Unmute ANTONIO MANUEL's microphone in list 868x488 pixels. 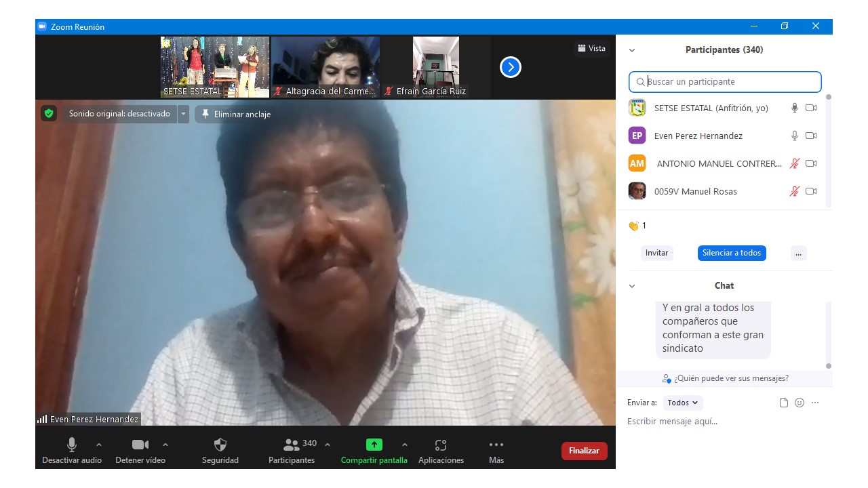pos(795,163)
